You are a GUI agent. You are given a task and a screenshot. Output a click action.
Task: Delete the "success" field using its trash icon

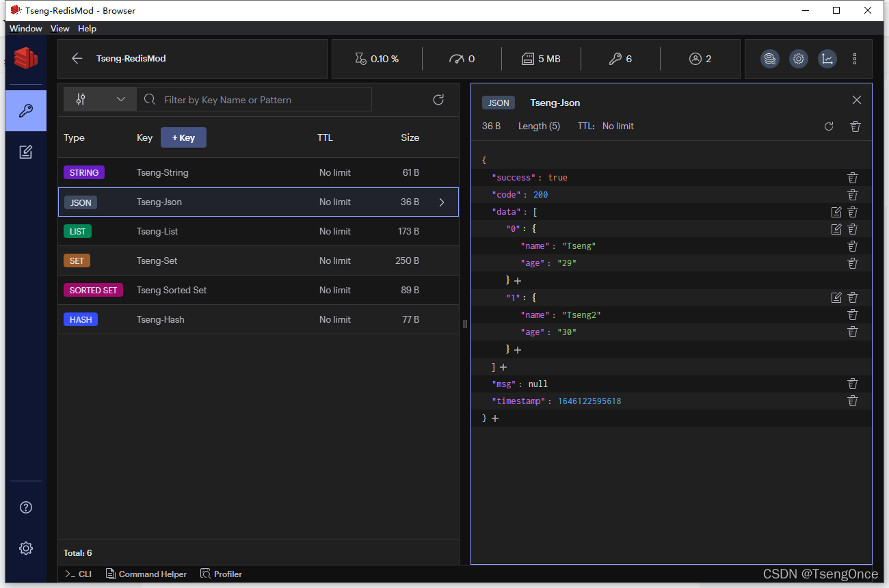(x=852, y=177)
